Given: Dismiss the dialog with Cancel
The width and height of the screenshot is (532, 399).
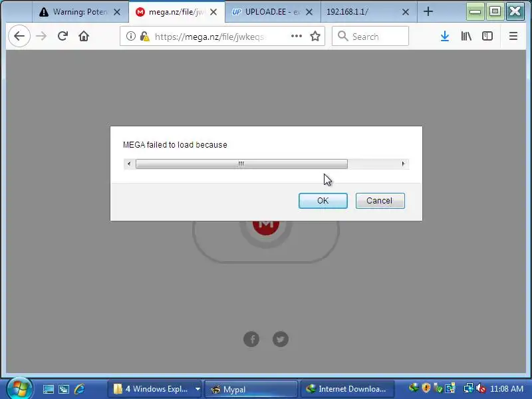Looking at the screenshot, I should pyautogui.click(x=380, y=201).
